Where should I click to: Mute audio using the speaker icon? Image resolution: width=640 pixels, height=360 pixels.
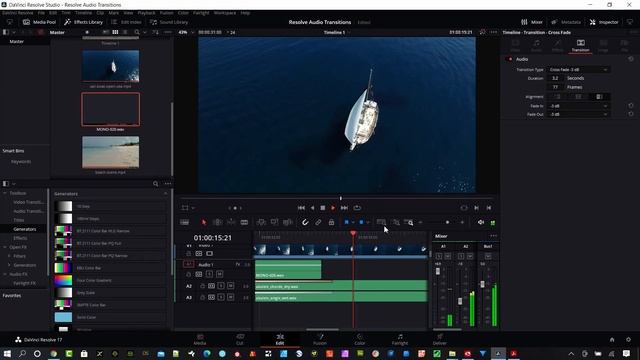[x=481, y=222]
